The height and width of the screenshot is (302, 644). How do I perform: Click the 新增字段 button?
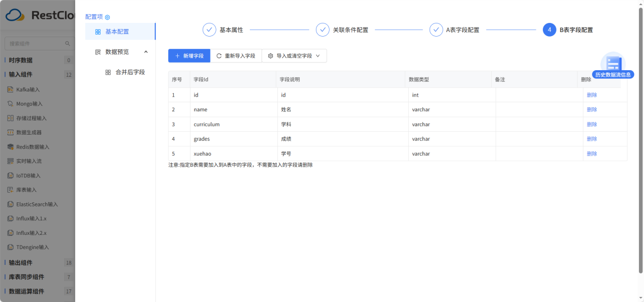(x=189, y=56)
